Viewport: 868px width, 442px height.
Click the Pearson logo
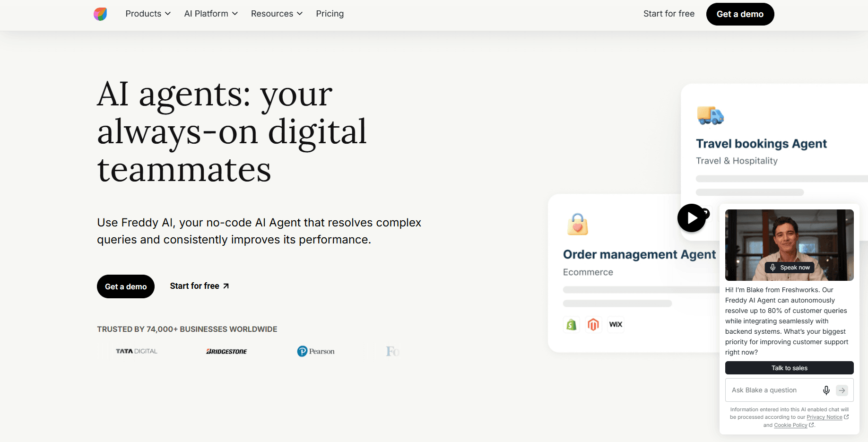(316, 351)
